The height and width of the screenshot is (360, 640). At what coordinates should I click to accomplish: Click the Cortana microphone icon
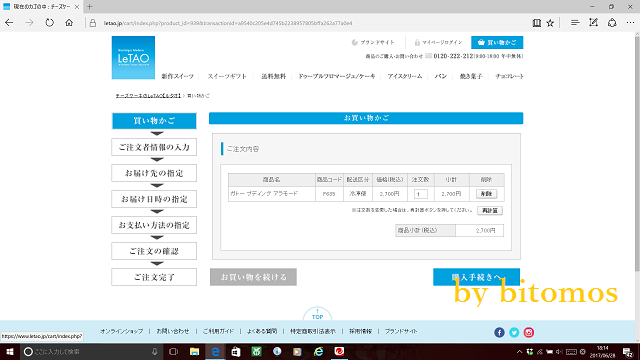coord(154,351)
